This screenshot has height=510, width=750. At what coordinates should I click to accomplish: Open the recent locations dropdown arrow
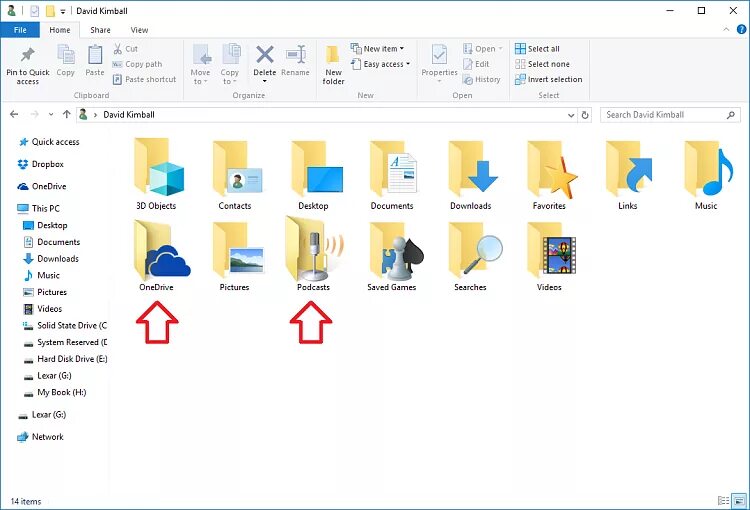(x=51, y=115)
